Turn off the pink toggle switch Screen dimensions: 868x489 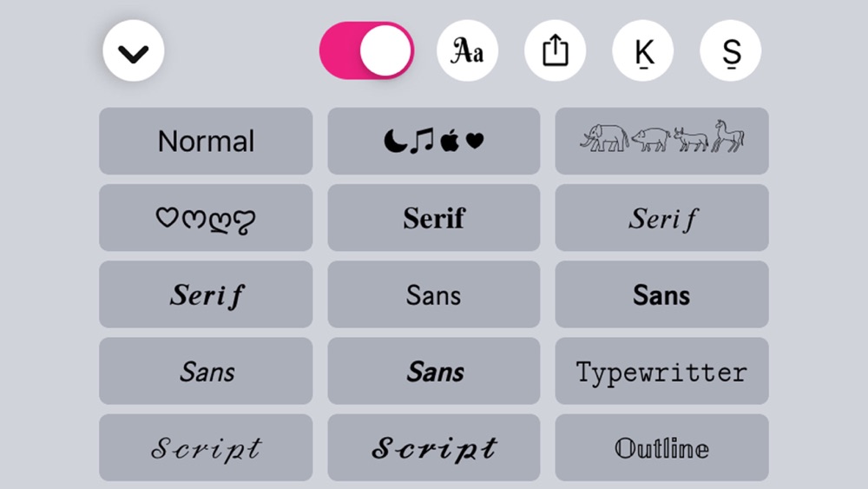coord(366,50)
